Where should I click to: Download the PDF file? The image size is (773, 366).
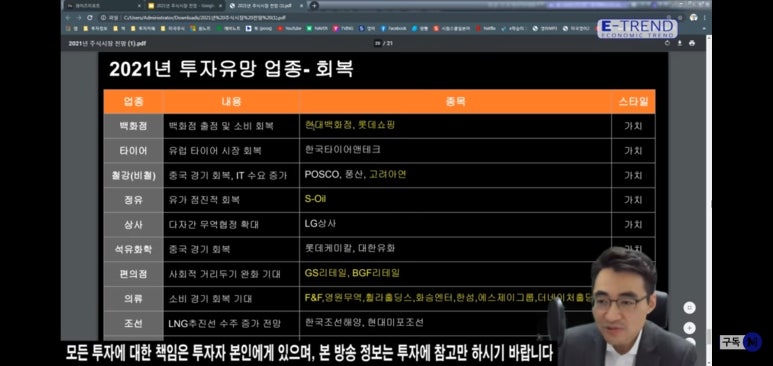click(x=680, y=43)
